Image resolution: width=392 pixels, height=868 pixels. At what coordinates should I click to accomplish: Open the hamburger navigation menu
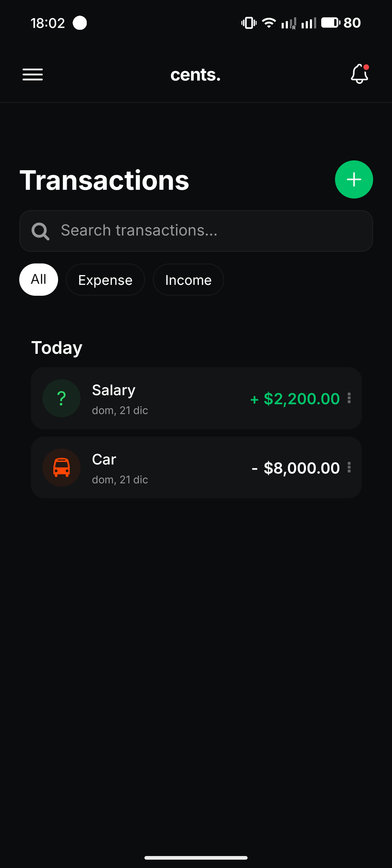[33, 74]
